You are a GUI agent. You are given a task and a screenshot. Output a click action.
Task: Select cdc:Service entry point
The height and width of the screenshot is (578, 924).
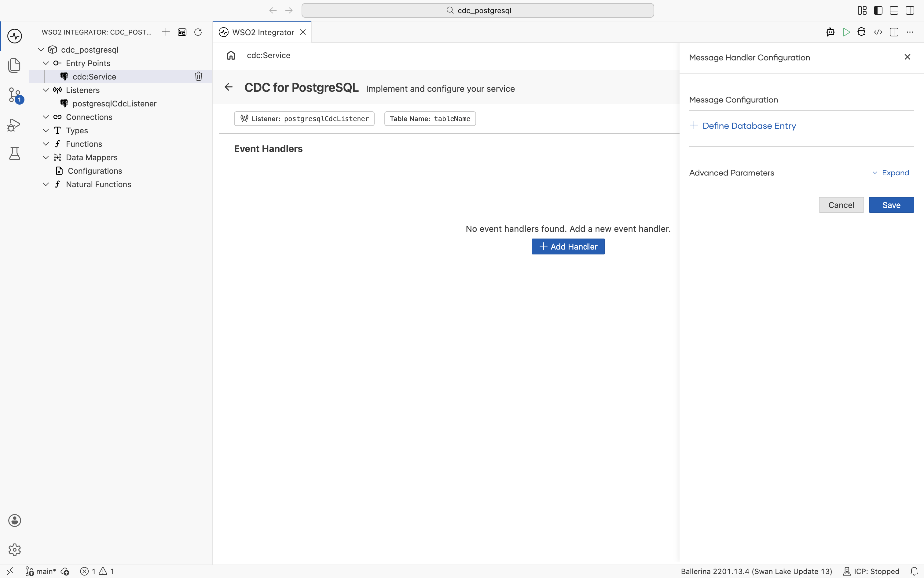(121, 76)
